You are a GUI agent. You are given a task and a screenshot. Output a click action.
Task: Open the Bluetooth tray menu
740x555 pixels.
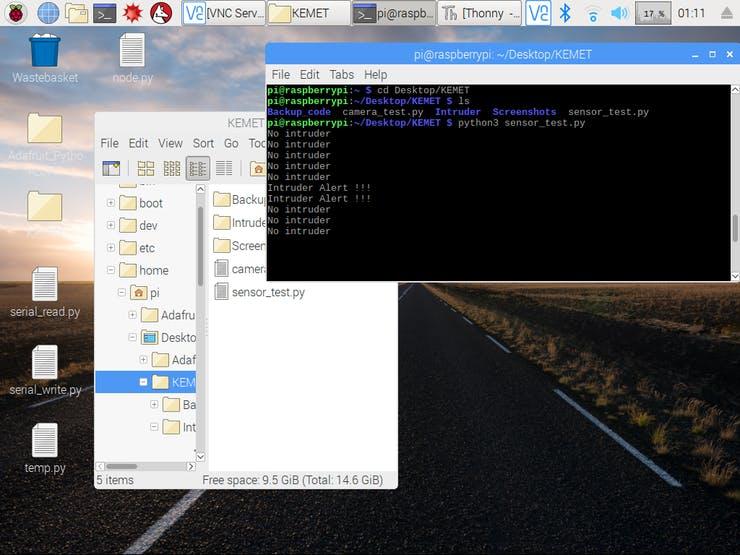(x=565, y=13)
